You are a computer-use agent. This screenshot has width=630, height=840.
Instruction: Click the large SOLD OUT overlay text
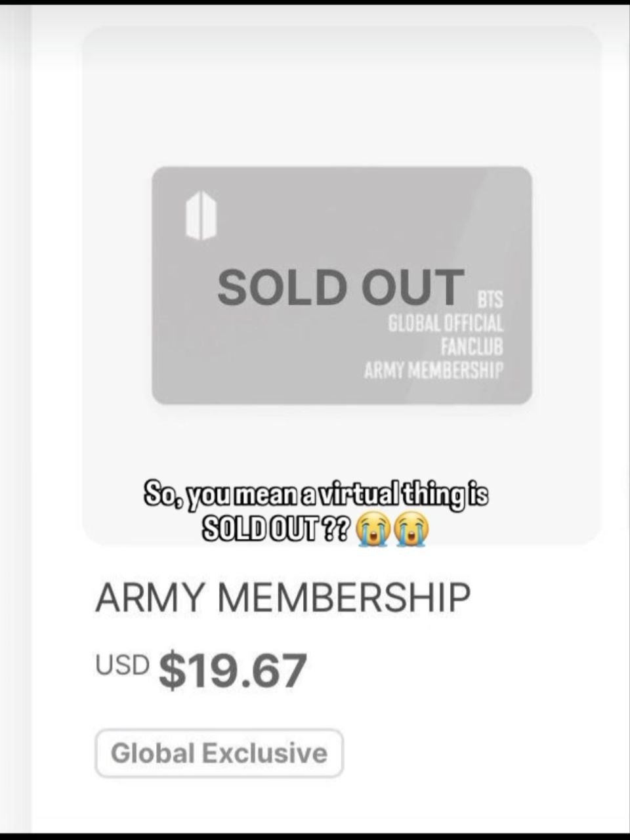(341, 287)
